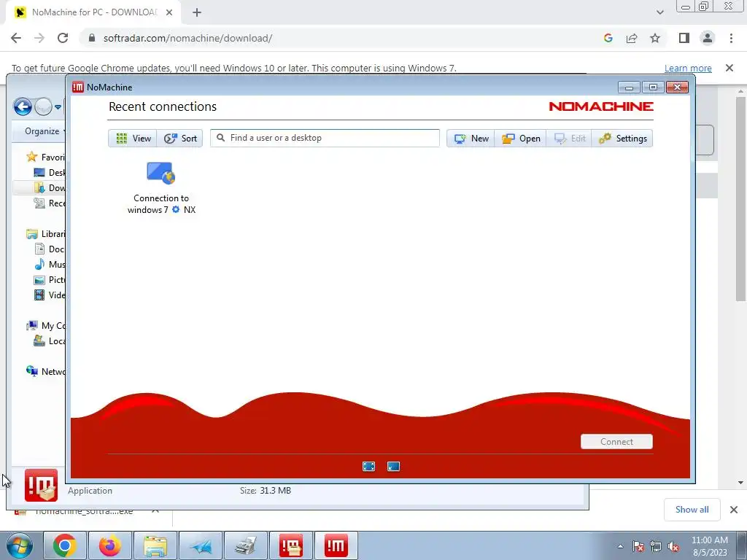Click the network tray icon
Image resolution: width=747 pixels, height=560 pixels.
(656, 546)
